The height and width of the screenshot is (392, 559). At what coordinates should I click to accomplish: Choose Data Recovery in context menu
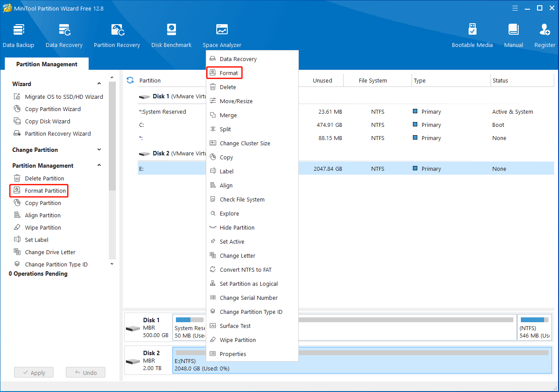252,59
